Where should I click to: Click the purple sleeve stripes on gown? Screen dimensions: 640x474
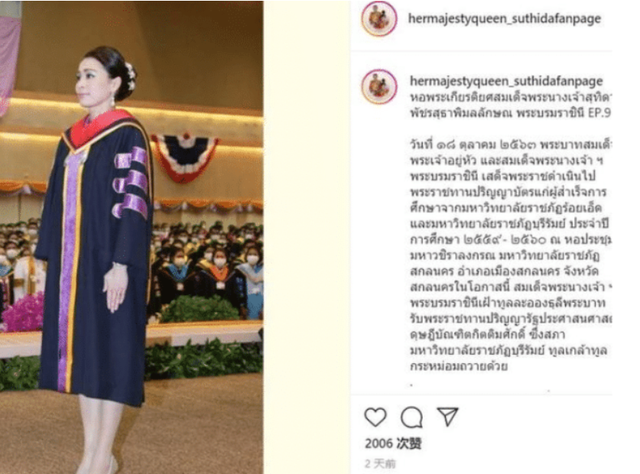coord(131,182)
